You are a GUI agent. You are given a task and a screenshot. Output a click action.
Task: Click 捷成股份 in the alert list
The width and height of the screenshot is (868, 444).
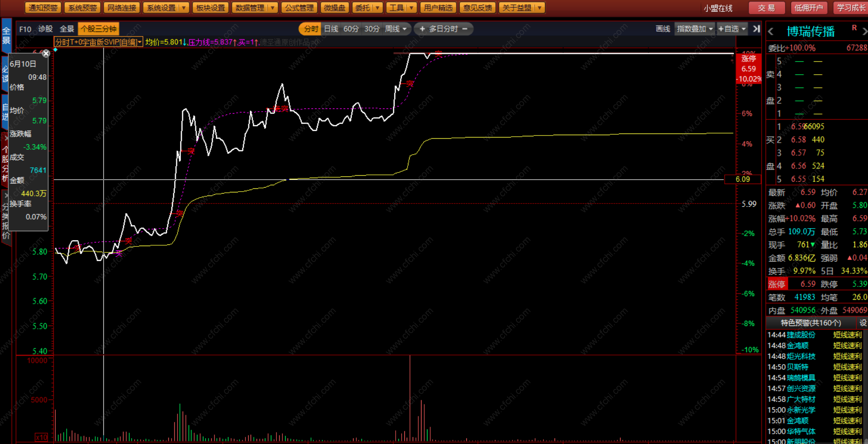(801, 335)
